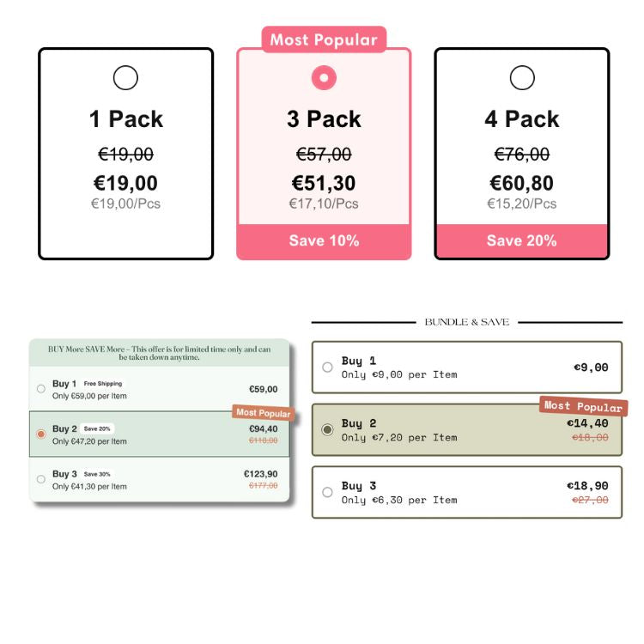Click the Save 20% pink banner

pyautogui.click(x=521, y=240)
